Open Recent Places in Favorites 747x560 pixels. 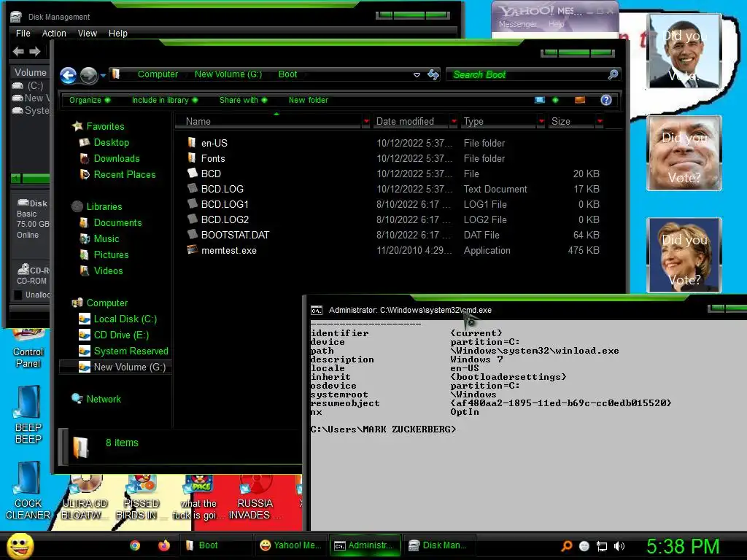pyautogui.click(x=124, y=174)
